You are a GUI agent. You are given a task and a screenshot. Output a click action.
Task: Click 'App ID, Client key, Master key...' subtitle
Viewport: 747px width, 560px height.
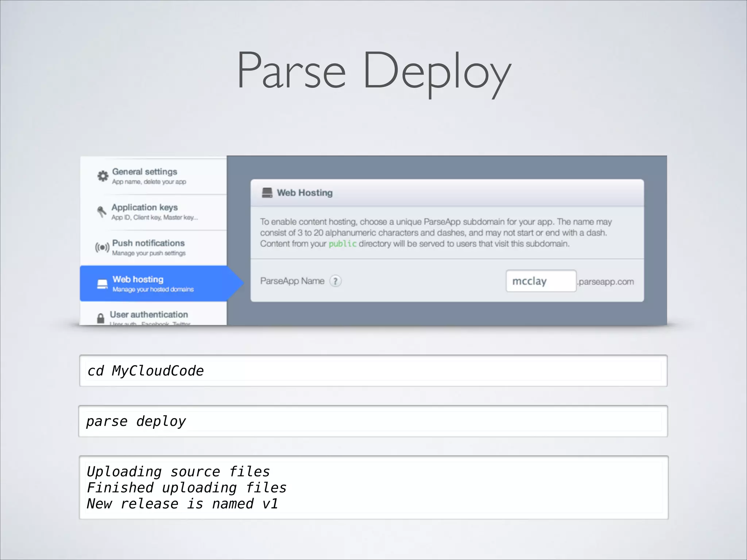pos(155,217)
